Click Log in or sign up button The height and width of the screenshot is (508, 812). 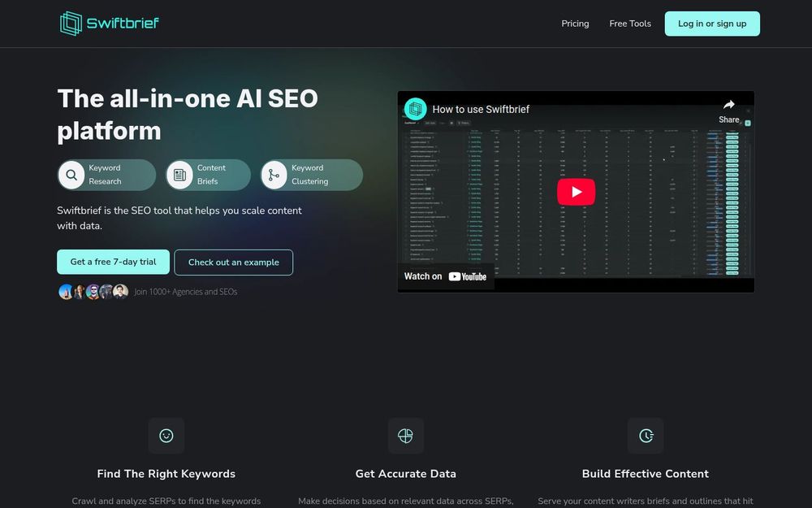pyautogui.click(x=712, y=24)
